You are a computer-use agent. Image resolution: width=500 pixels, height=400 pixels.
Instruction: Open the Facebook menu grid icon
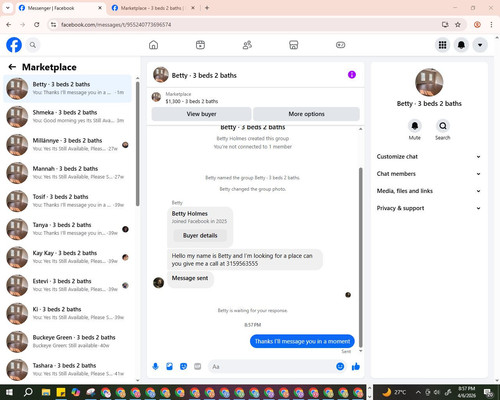[x=442, y=45]
